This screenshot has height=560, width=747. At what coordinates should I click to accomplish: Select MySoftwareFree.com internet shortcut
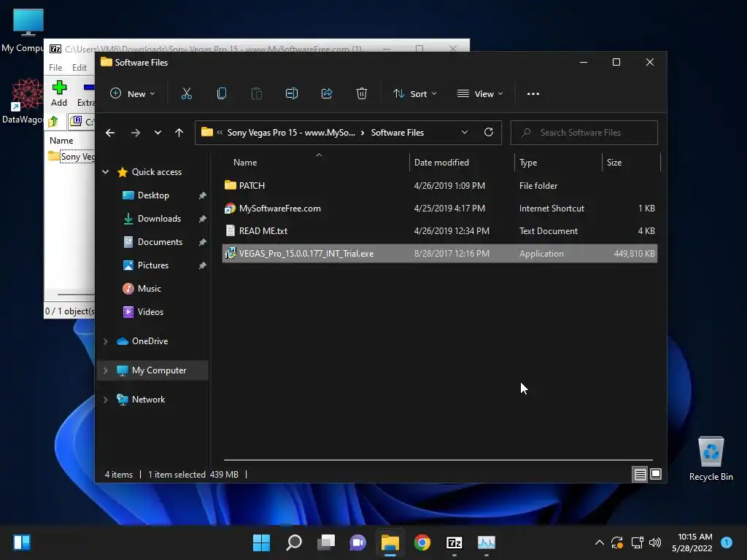point(440,209)
